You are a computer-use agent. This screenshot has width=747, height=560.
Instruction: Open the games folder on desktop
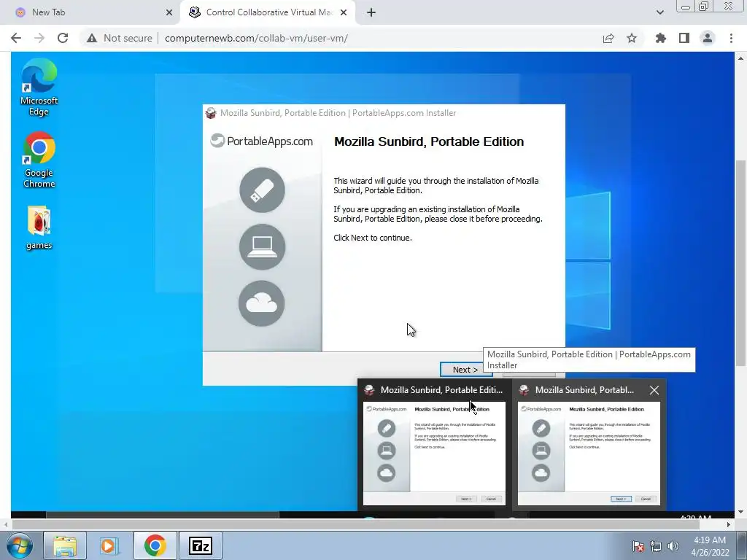coord(39,227)
